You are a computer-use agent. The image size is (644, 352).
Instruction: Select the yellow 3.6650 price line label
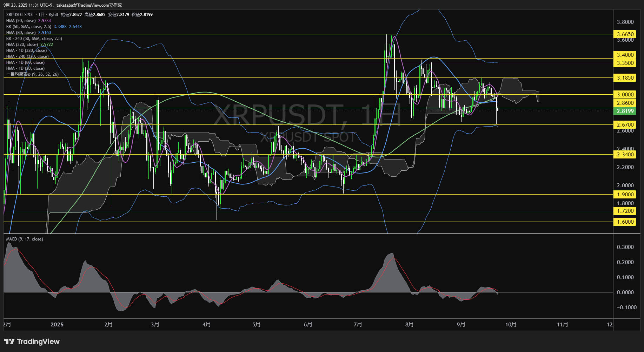coord(625,34)
